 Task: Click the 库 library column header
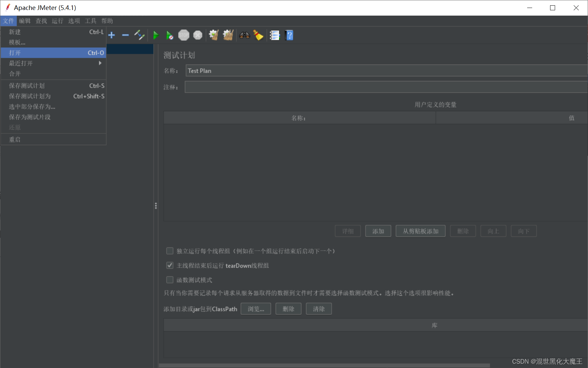click(376, 325)
